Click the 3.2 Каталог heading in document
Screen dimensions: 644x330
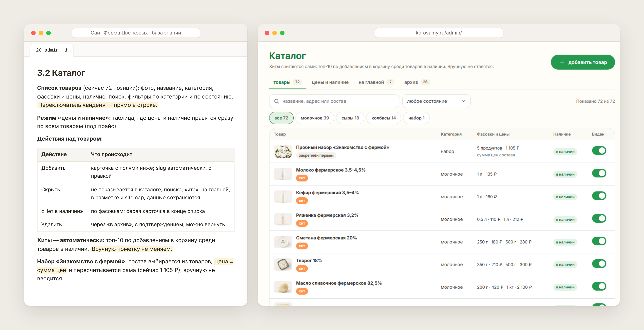click(61, 73)
